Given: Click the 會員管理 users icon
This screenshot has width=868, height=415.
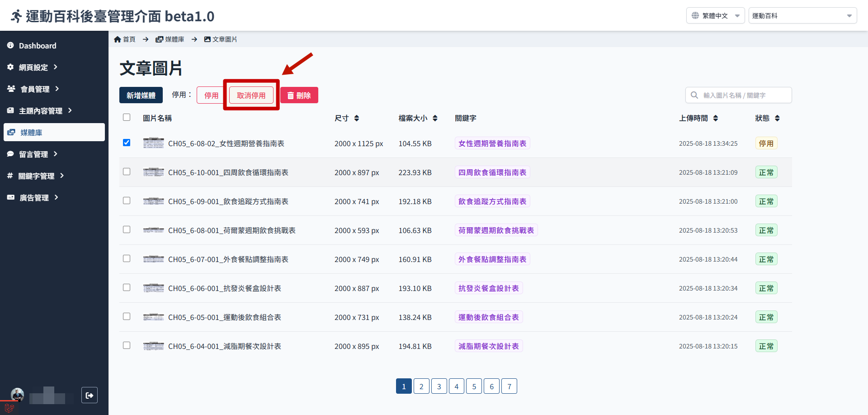Looking at the screenshot, I should (11, 89).
